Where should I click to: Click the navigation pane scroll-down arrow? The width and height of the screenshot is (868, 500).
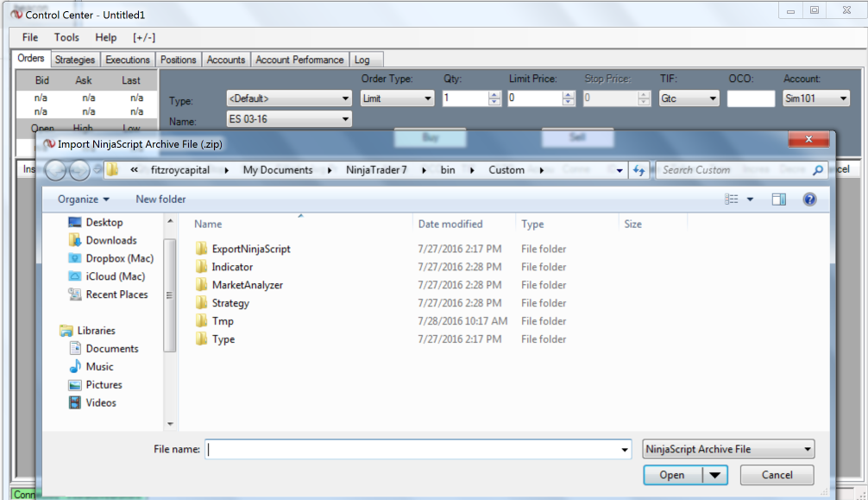coord(170,424)
